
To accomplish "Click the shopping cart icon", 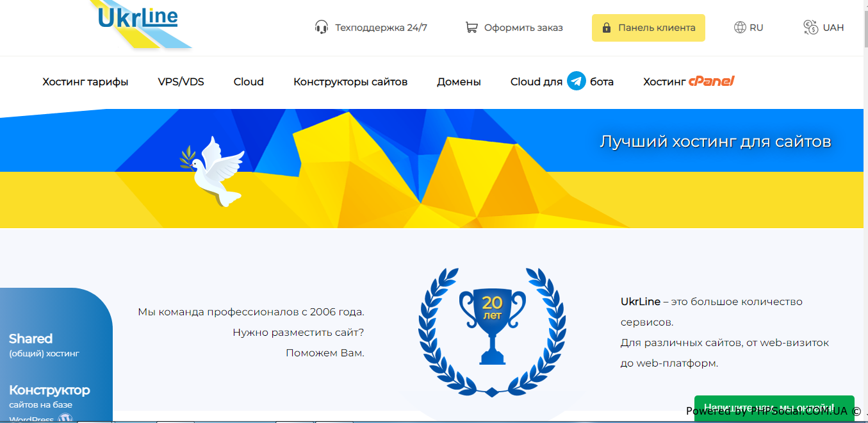I will coord(471,28).
